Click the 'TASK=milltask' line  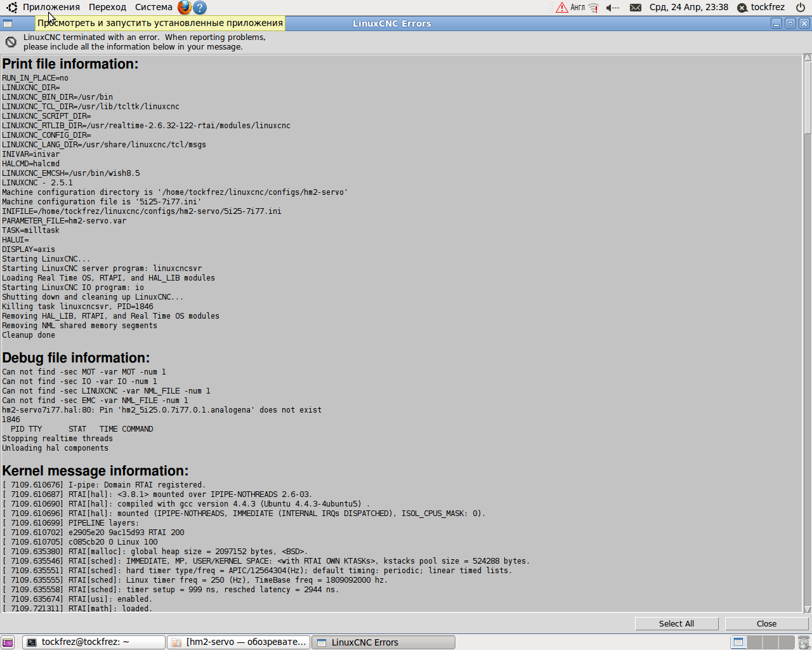tap(30, 230)
